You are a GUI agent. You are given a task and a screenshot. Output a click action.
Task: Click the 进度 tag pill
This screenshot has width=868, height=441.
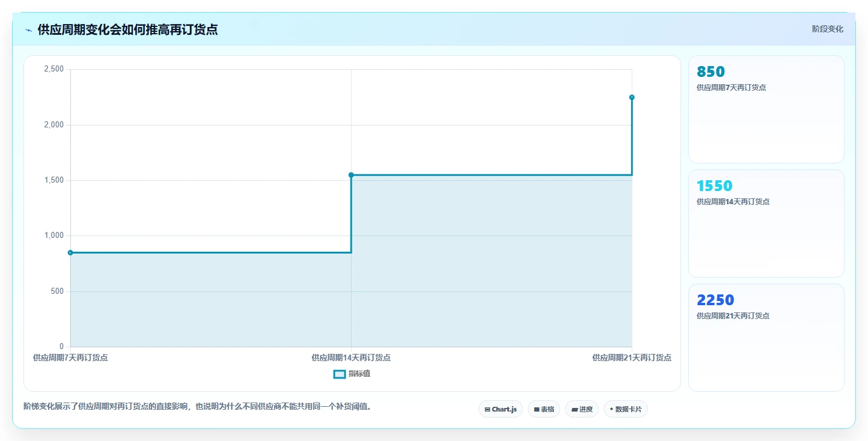click(582, 409)
